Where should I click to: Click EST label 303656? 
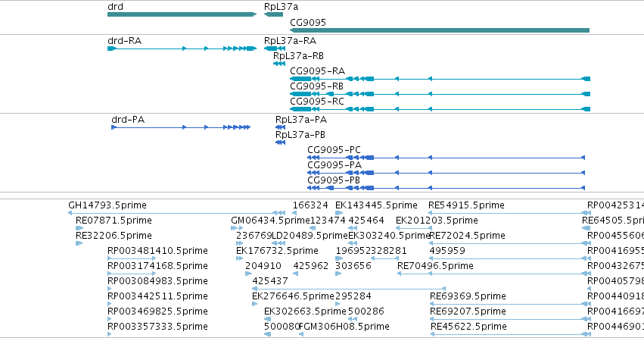(353, 266)
